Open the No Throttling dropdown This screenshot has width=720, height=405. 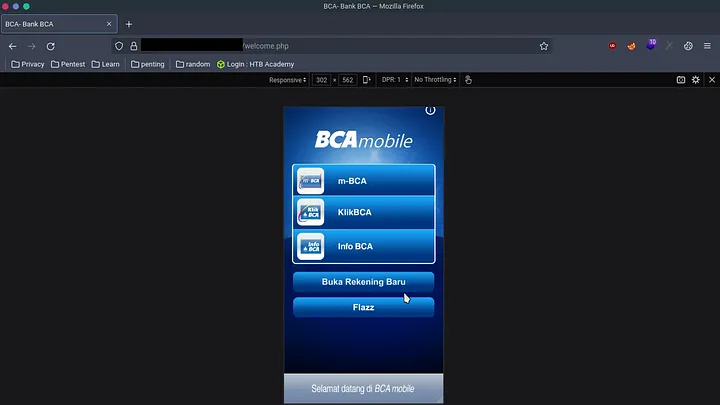pyautogui.click(x=435, y=80)
